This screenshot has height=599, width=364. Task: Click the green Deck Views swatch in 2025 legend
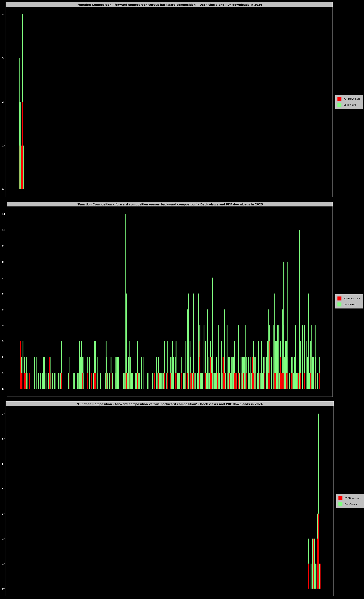pos(339,304)
